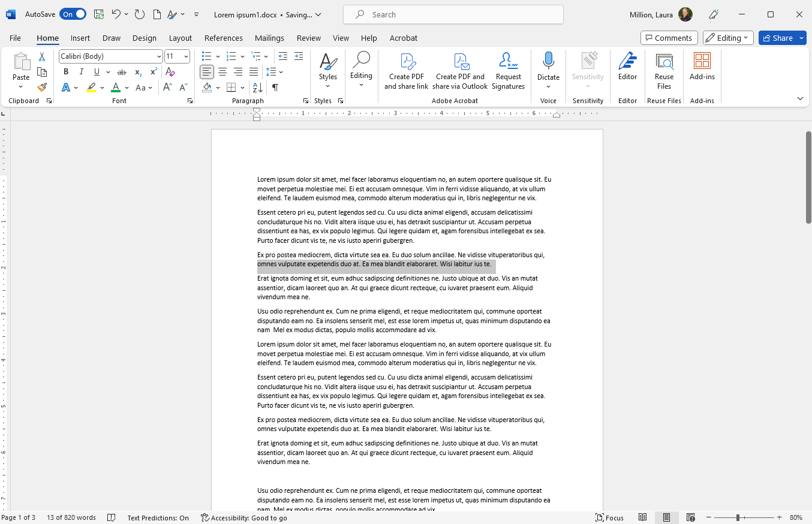Toggle AutoSave switch off

click(x=73, y=14)
